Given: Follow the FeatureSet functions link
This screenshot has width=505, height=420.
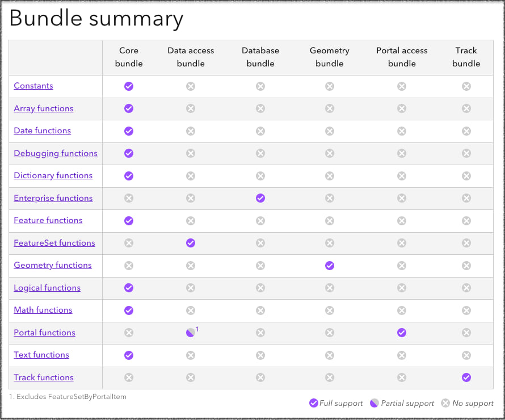Looking at the screenshot, I should coord(54,243).
